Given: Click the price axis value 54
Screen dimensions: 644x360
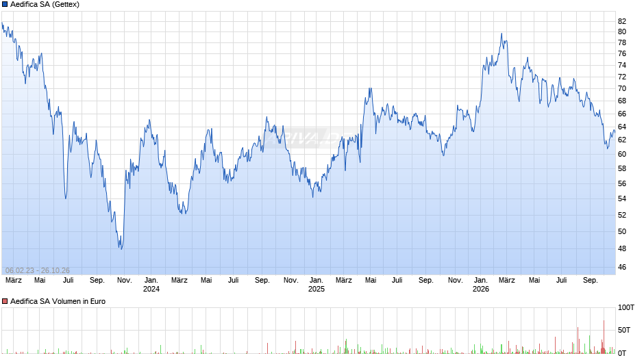Looking at the screenshot, I should pos(622,198).
